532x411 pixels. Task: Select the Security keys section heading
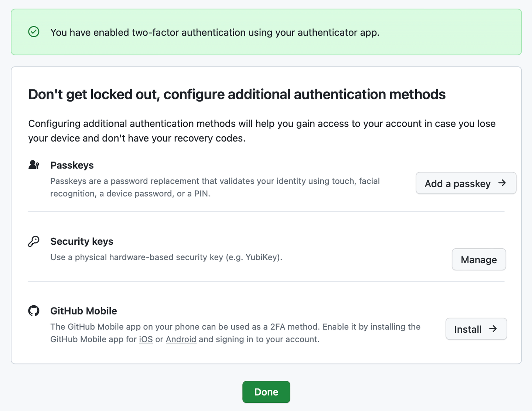click(82, 241)
